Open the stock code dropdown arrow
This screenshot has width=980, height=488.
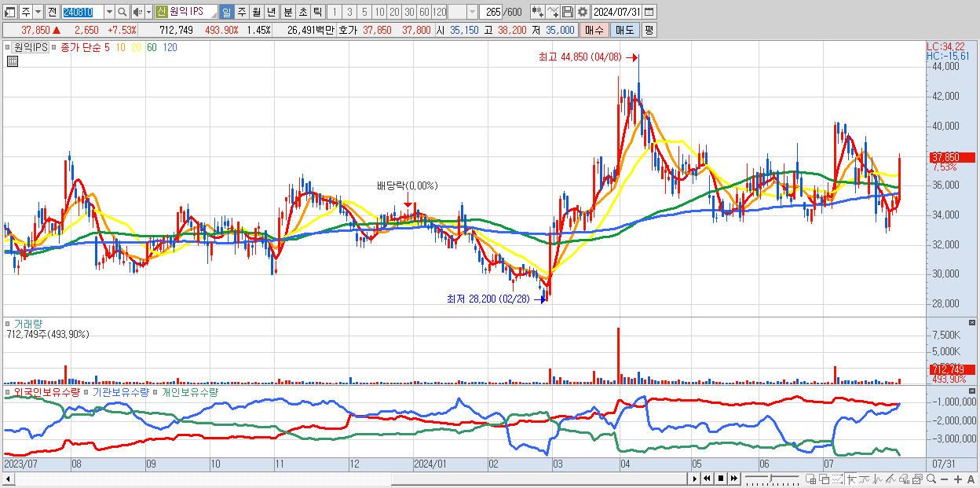109,12
